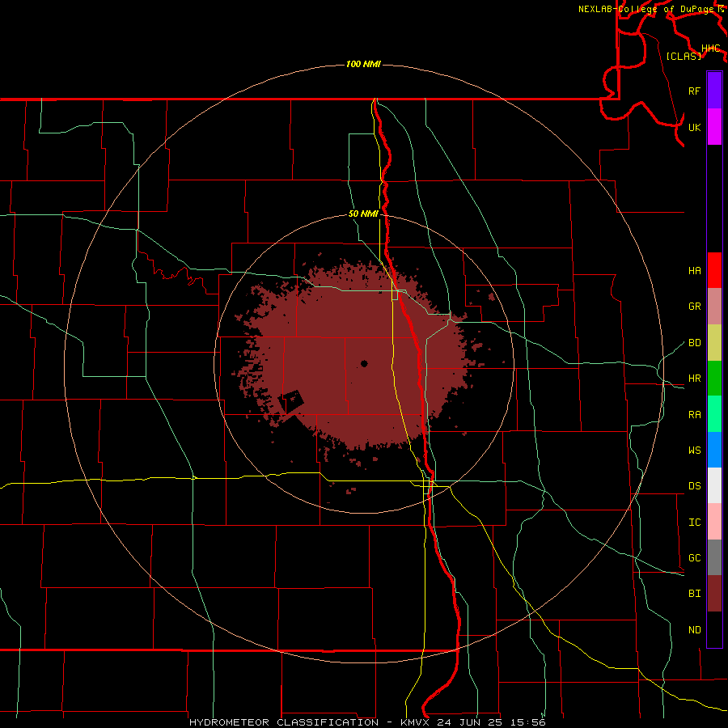
Task: Select the GR pinkish legend swatch
Action: (714, 307)
